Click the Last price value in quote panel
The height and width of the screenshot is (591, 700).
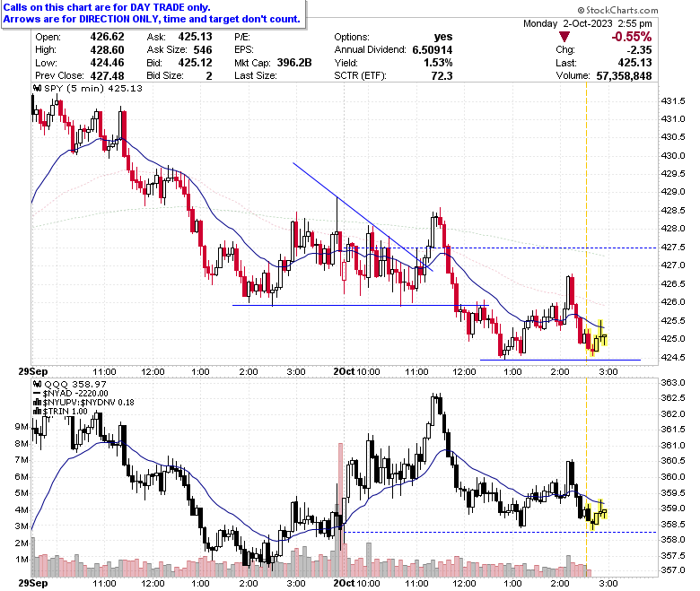coord(634,63)
